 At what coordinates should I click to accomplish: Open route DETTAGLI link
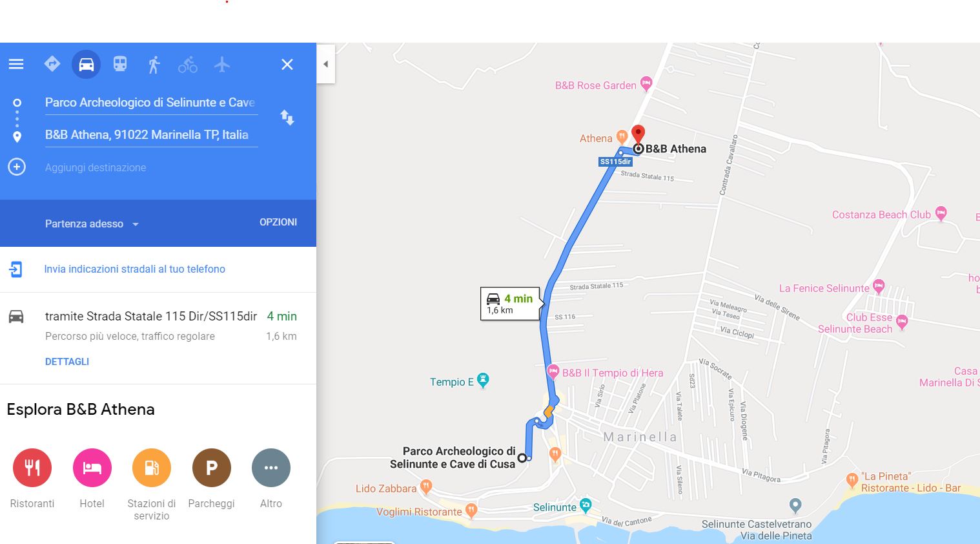point(67,362)
